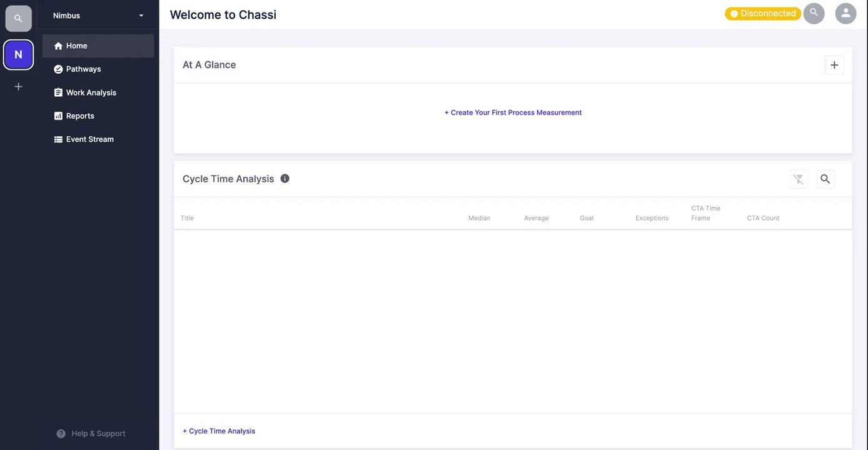Select the Nimbus workspace N avatar
Viewport: 868px width, 450px height.
(x=18, y=55)
